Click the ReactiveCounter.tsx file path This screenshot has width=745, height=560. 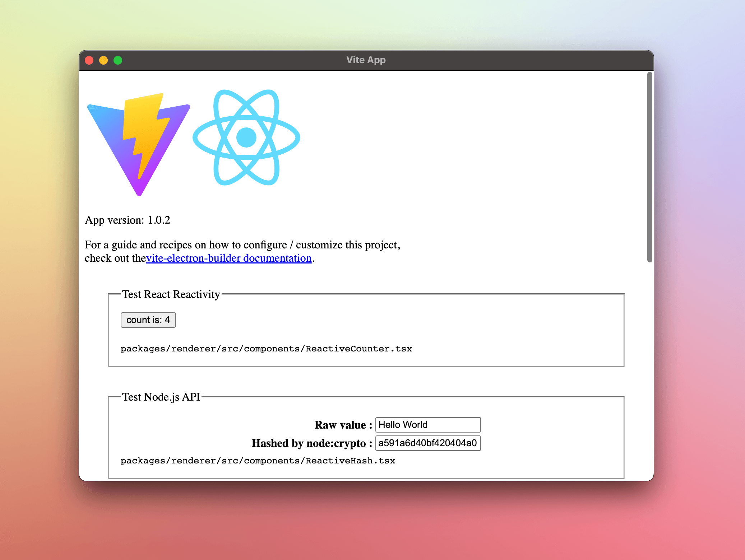266,349
